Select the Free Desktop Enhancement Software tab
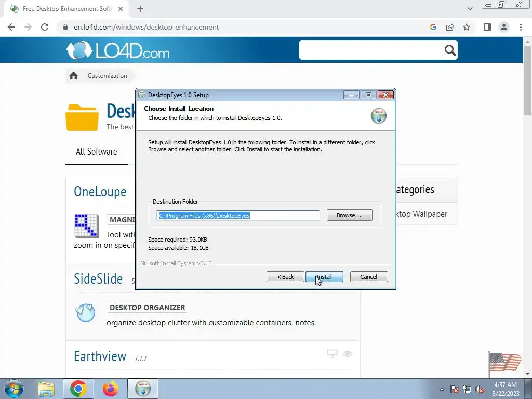Screen dimensions: 532x399 point(66,9)
